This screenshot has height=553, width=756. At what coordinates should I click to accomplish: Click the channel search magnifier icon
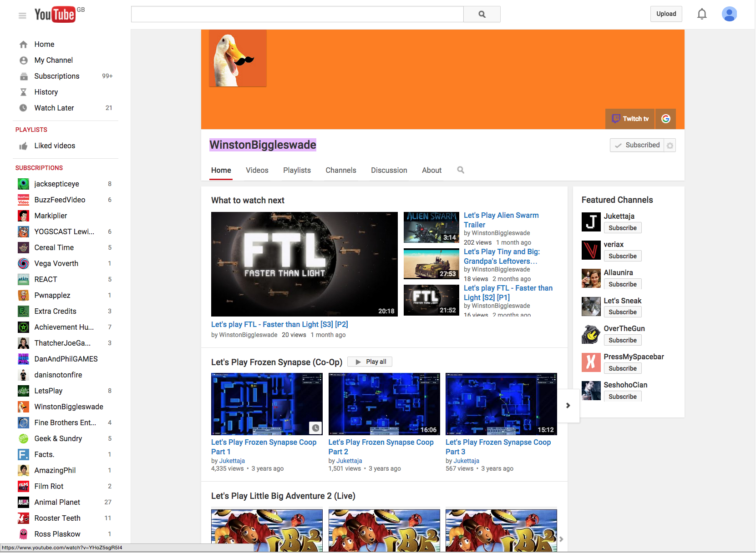461,170
